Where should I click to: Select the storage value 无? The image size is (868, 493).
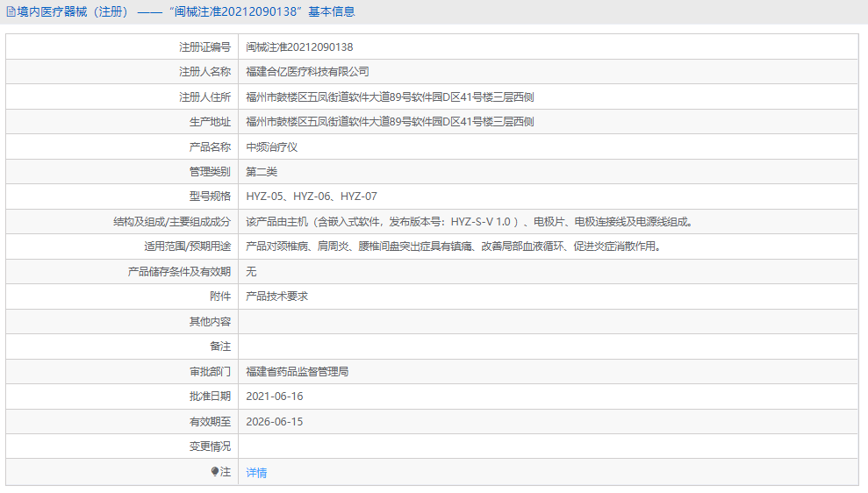point(251,272)
